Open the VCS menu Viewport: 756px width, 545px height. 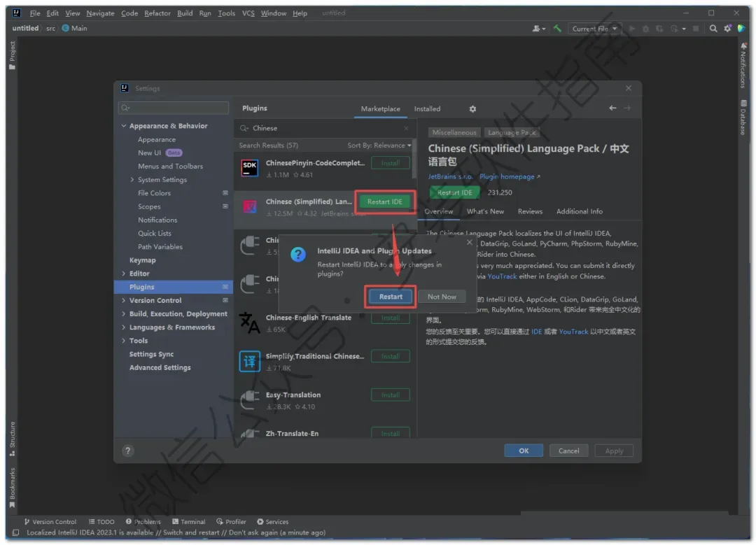[x=248, y=13]
